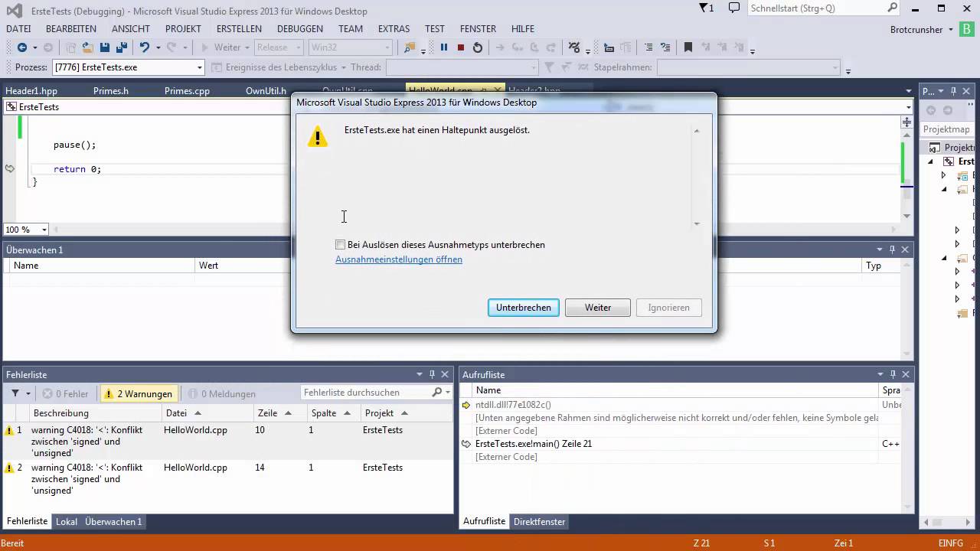This screenshot has width=980, height=551.
Task: Toggle the '0 Fehler' filter
Action: click(66, 393)
